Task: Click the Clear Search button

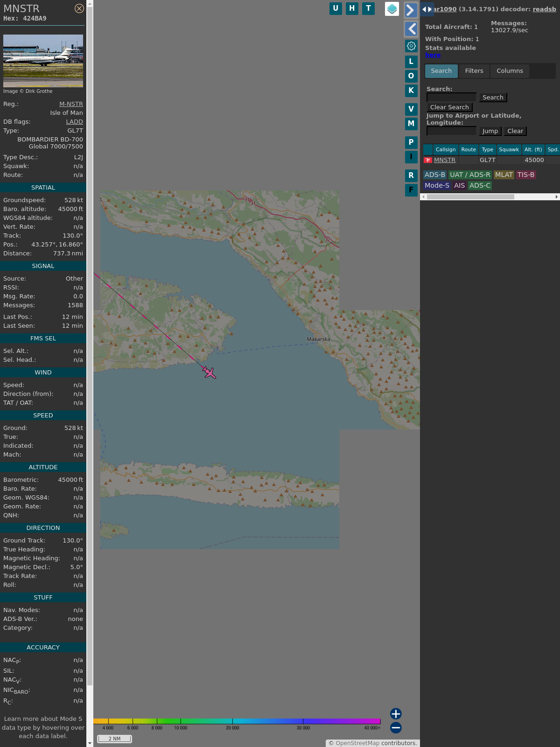Action: [x=449, y=107]
